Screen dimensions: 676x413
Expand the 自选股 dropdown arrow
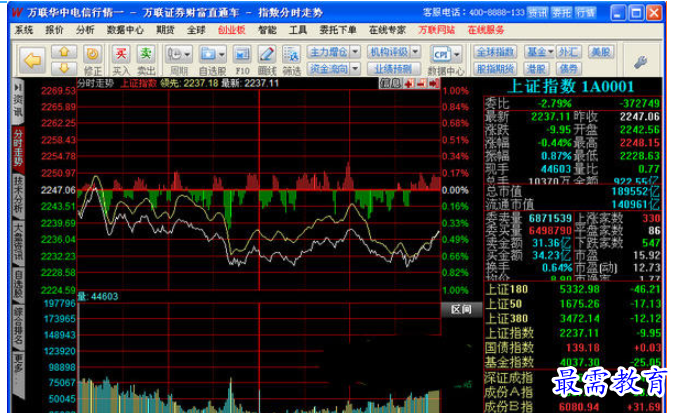click(x=222, y=54)
